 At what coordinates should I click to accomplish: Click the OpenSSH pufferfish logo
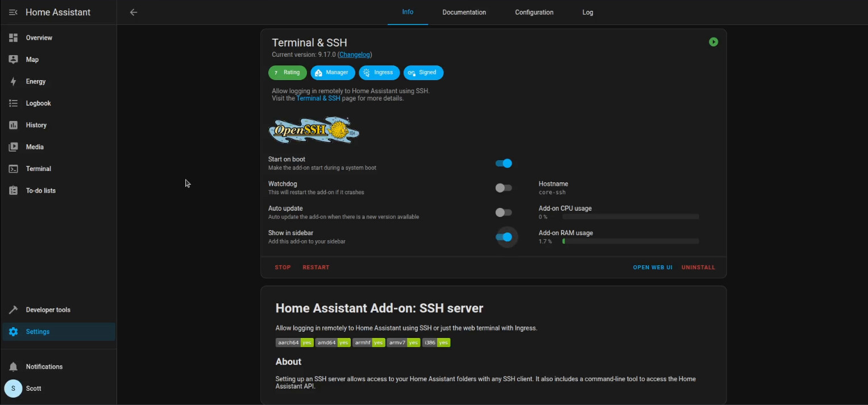coord(314,130)
